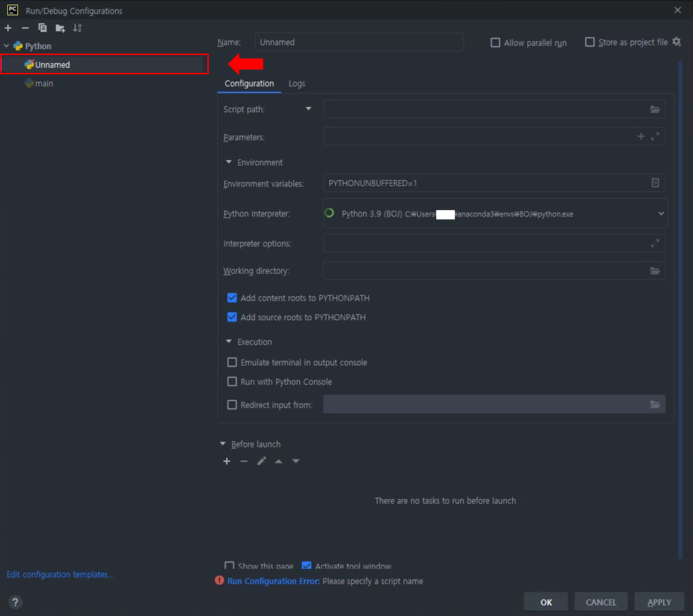Open the environment variables editor
This screenshot has width=693, height=616.
click(x=654, y=182)
